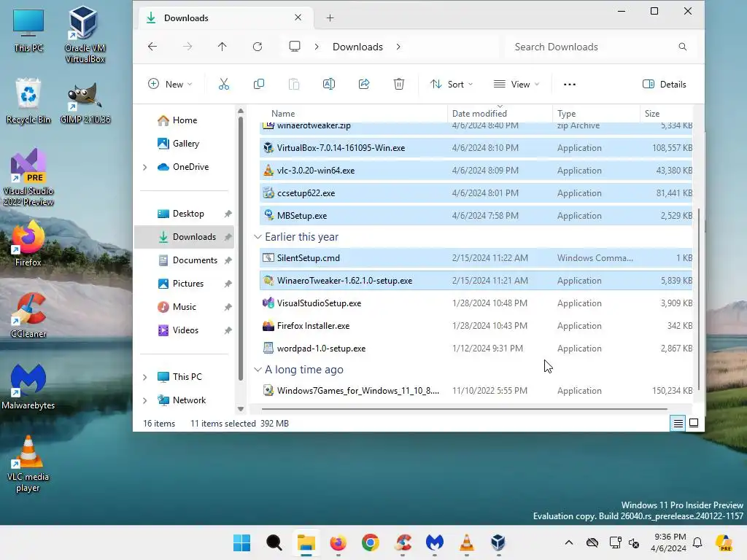Expand This PC in navigation pane

(x=145, y=377)
